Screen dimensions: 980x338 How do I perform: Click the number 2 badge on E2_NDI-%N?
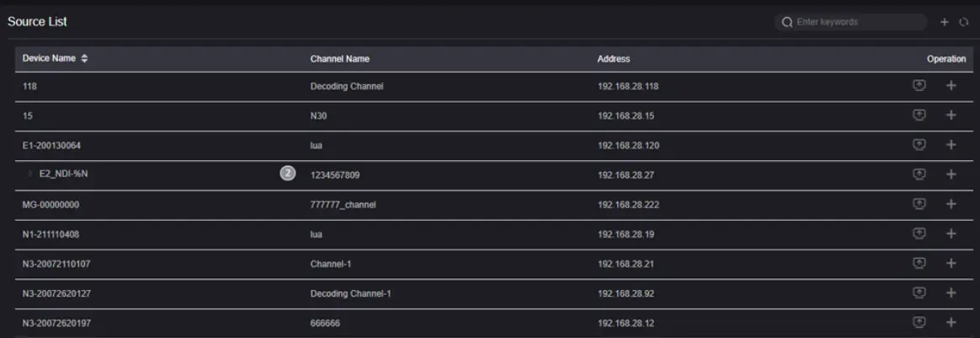pyautogui.click(x=288, y=174)
